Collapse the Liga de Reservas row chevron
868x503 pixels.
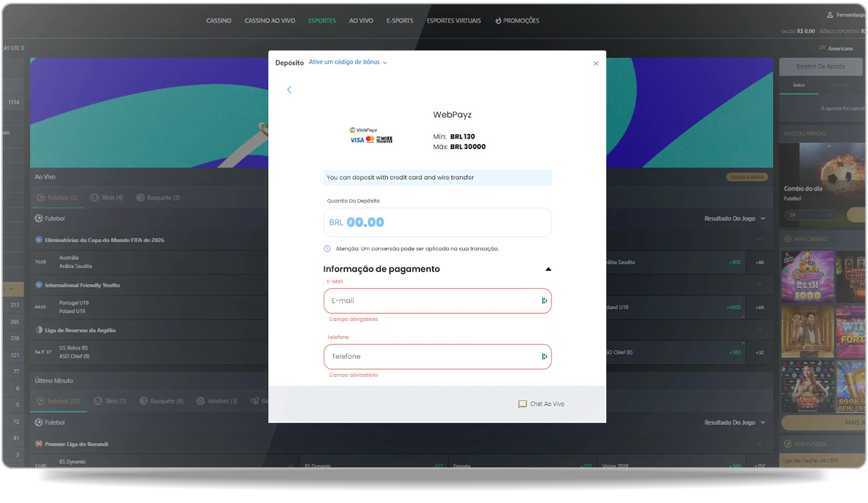760,330
